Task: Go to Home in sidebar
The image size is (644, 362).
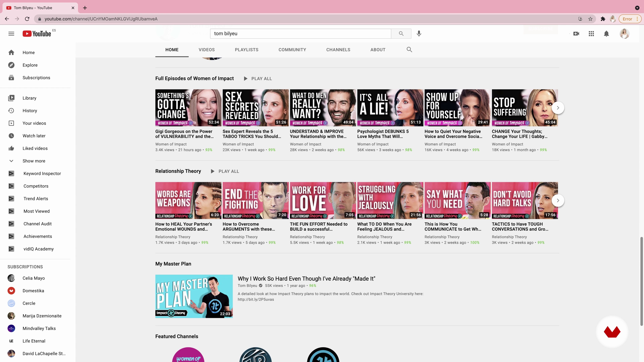Action: 35,52
